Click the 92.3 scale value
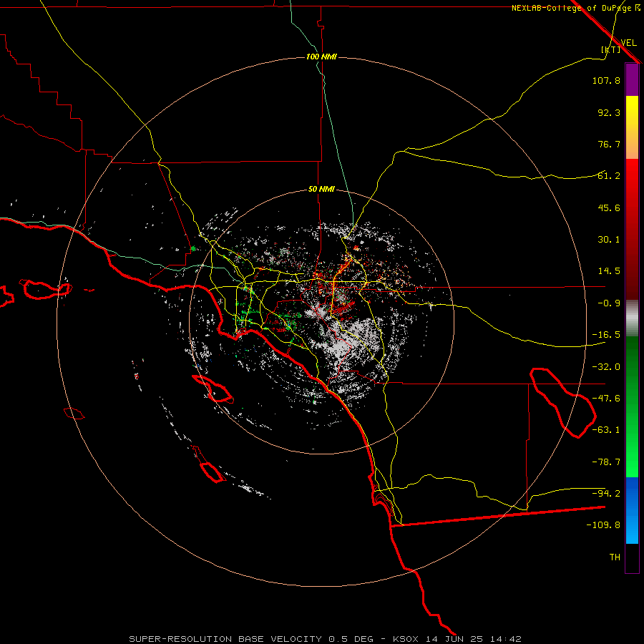Screen dimensions: 644x644 (x=609, y=112)
